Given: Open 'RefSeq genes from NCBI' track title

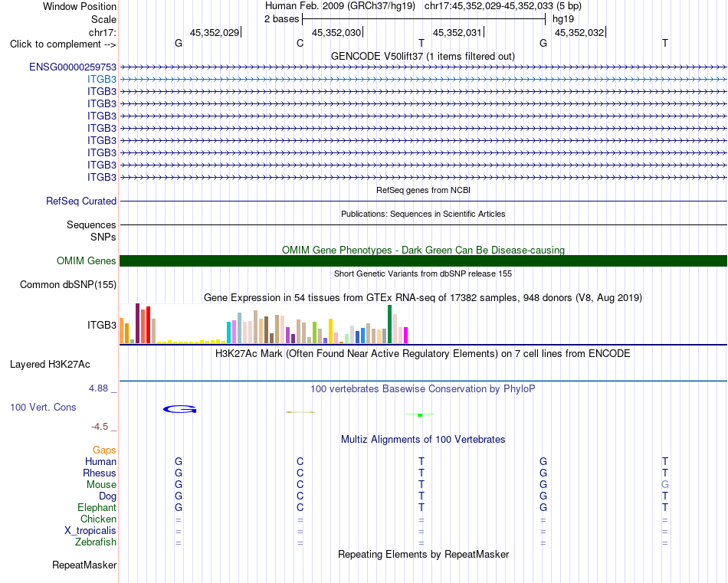Looking at the screenshot, I should 423,190.
